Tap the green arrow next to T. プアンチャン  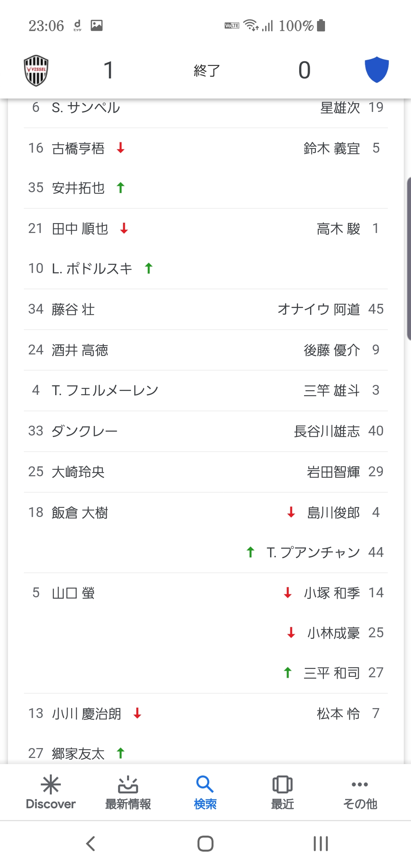[250, 552]
